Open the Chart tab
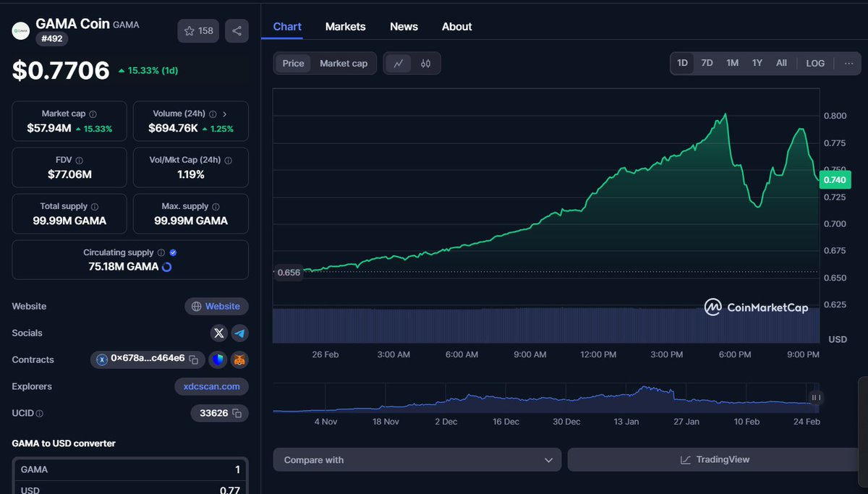 (287, 27)
